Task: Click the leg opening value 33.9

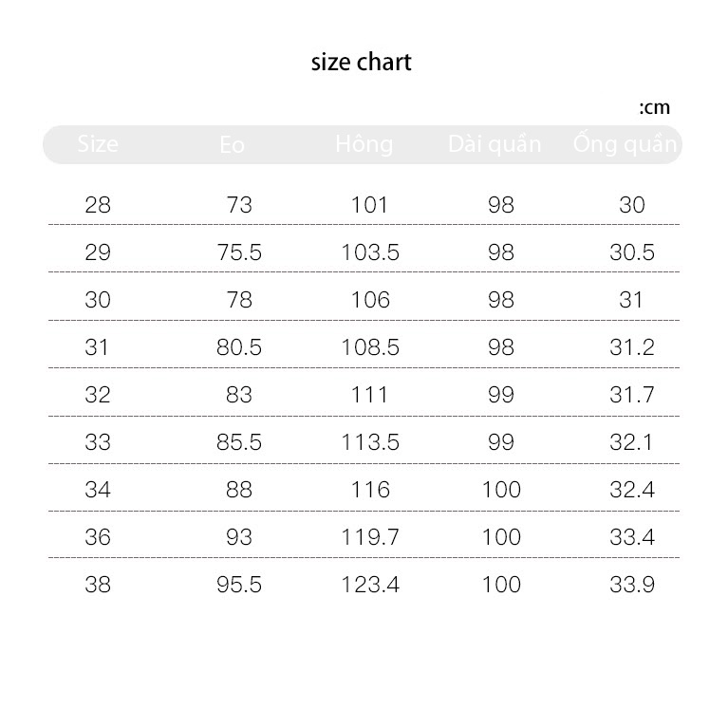Action: tap(632, 585)
